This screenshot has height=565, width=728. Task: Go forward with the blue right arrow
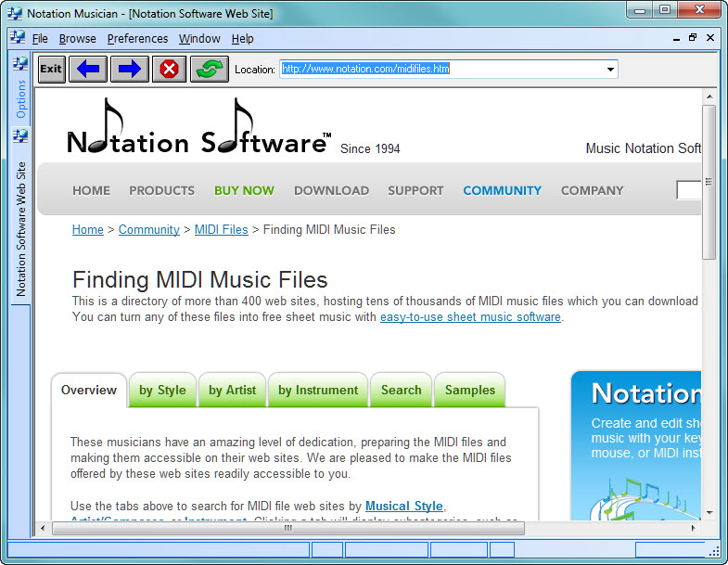130,69
